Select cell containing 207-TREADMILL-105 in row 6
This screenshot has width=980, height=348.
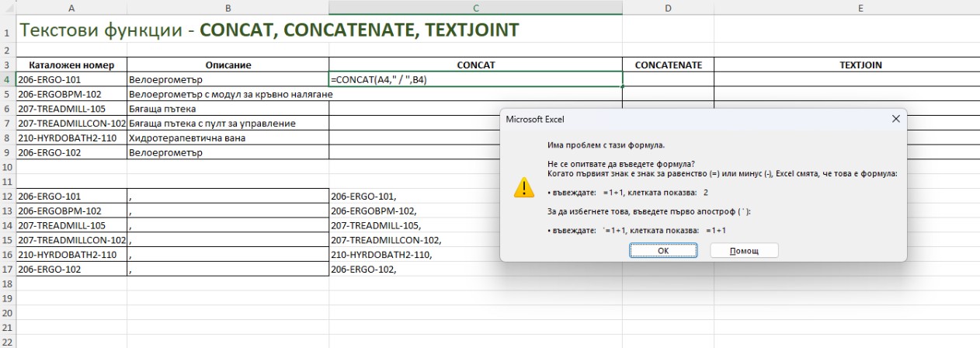pyautogui.click(x=71, y=109)
